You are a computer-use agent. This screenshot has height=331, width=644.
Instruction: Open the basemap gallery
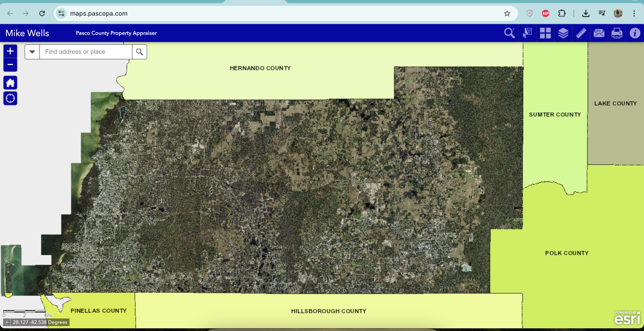[x=545, y=33]
